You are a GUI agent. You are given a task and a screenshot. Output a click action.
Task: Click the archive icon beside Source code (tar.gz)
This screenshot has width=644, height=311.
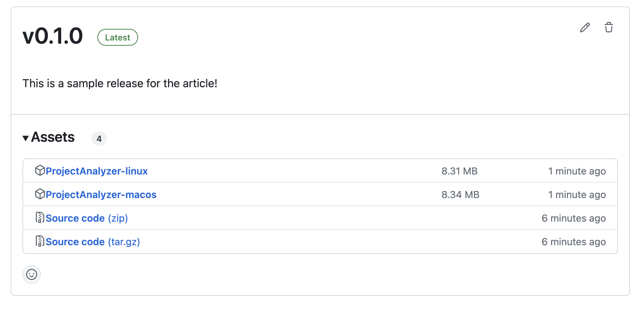pyautogui.click(x=40, y=241)
